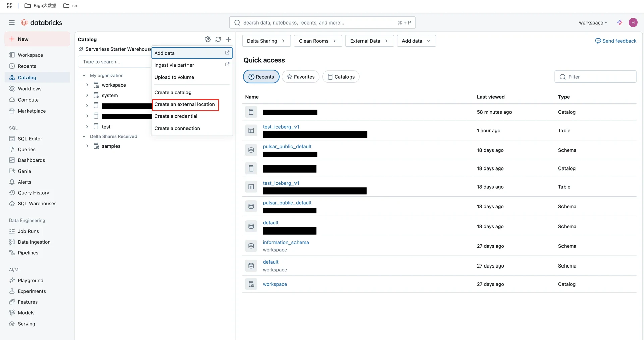Open SQL Editor
Viewport: 644px width, 340px height.
pyautogui.click(x=37, y=139)
